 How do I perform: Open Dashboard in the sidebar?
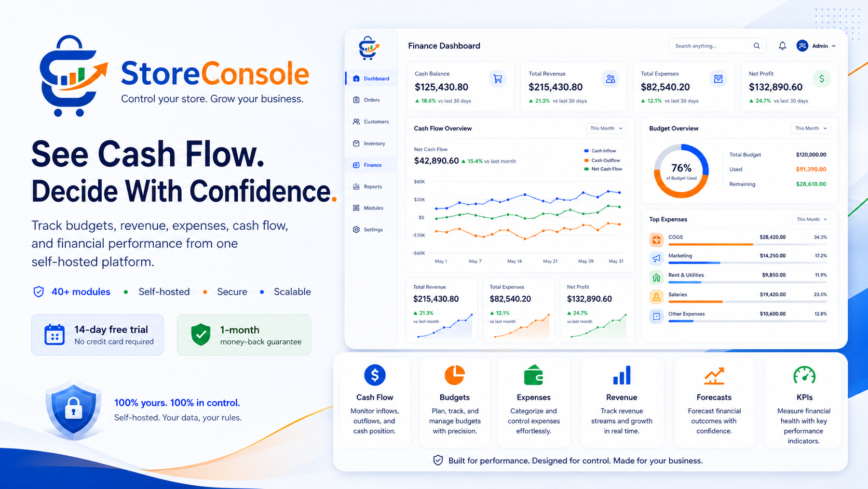pyautogui.click(x=372, y=78)
